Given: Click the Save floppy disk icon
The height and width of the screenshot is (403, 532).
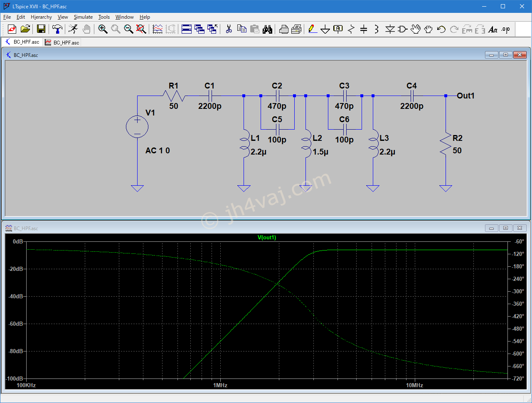Looking at the screenshot, I should [41, 29].
